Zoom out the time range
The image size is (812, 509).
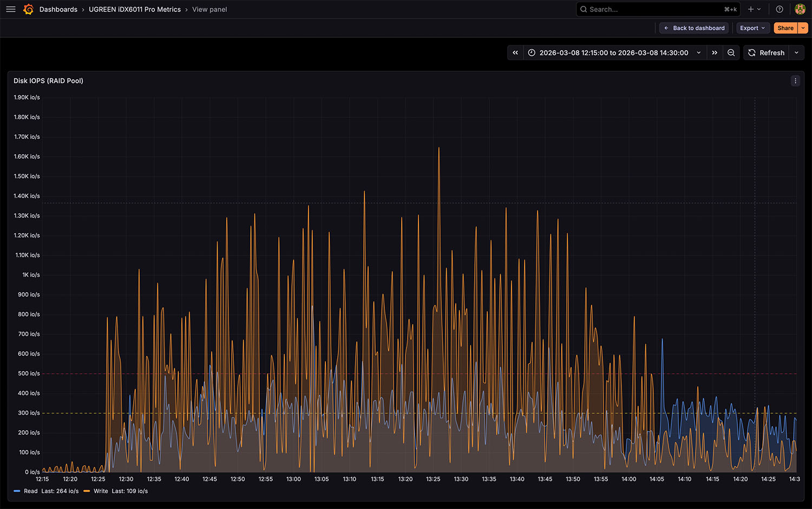click(x=731, y=52)
